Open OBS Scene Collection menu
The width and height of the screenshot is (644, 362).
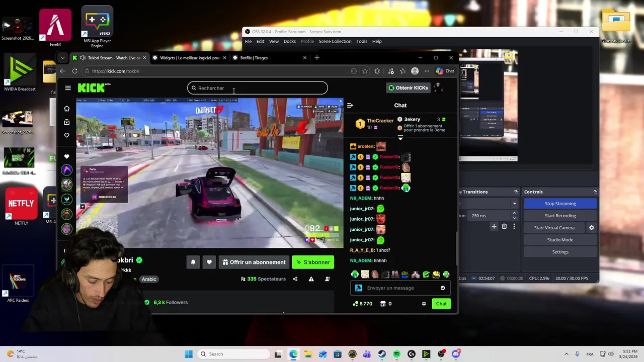[335, 41]
